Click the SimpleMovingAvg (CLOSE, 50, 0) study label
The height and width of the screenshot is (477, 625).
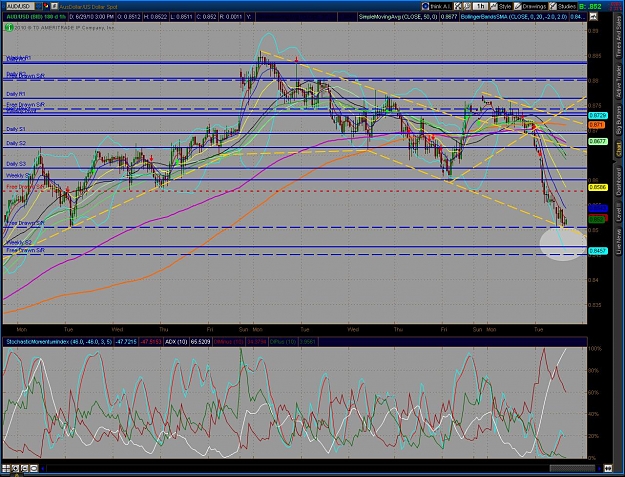coord(398,17)
